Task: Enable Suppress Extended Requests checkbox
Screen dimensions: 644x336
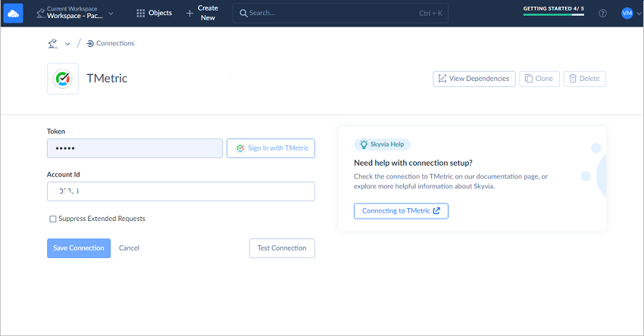Action: 53,219
